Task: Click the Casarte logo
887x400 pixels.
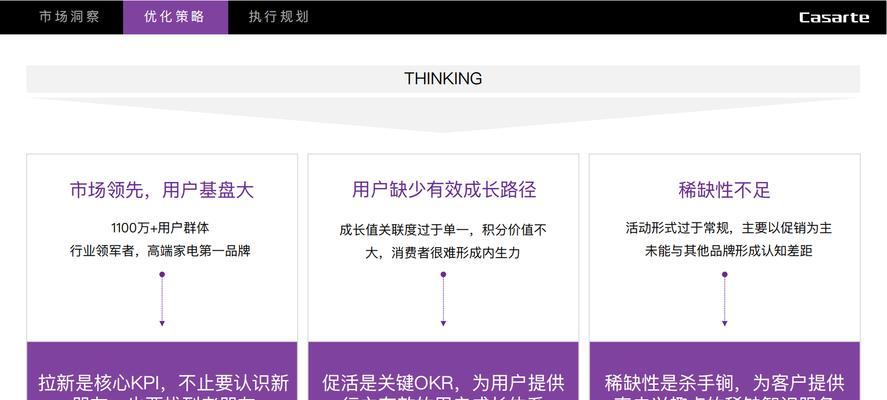Action: pos(834,18)
